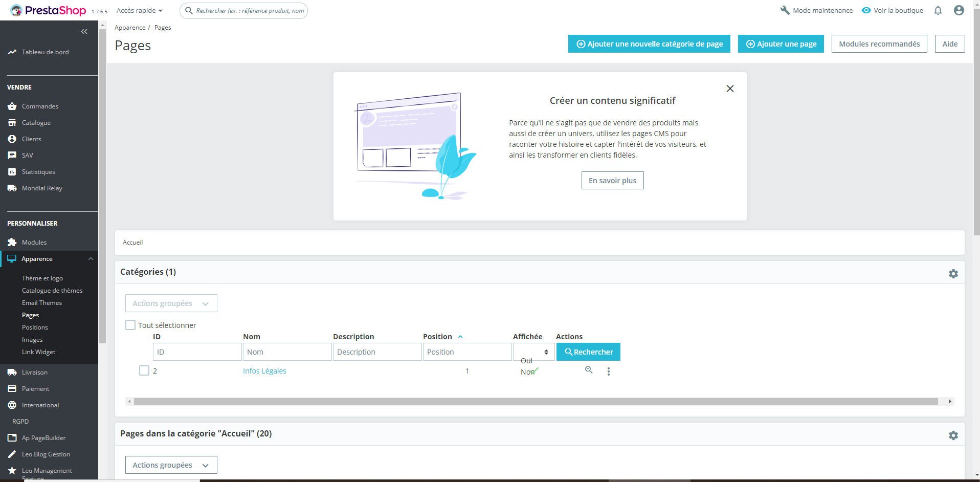The width and height of the screenshot is (980, 482).
Task: Open Link Widget submenu item
Action: [x=38, y=352]
